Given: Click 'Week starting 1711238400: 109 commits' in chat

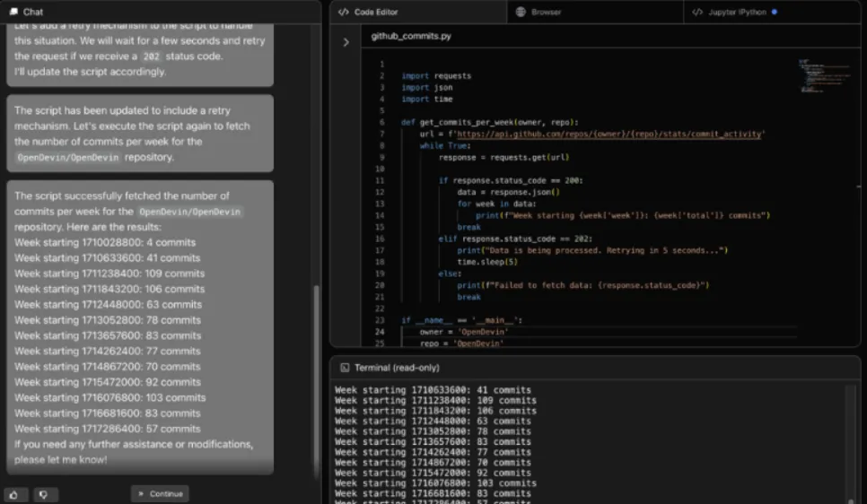Looking at the screenshot, I should pos(109,273).
